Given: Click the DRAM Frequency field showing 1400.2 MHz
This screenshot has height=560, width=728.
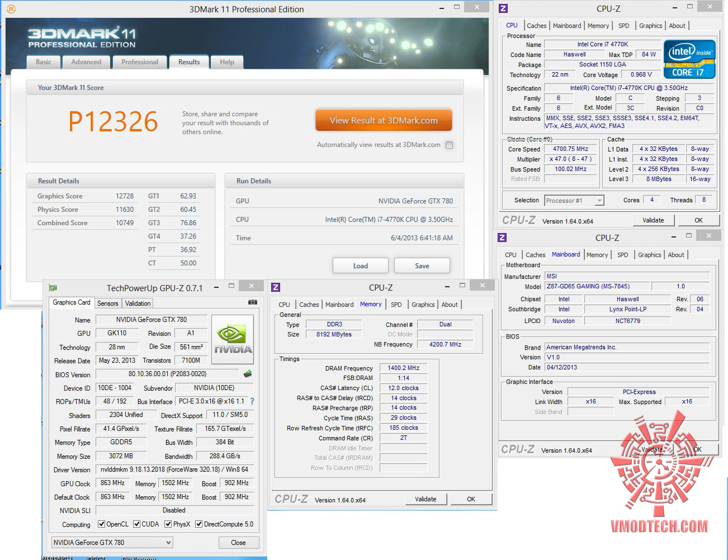Looking at the screenshot, I should tap(403, 368).
